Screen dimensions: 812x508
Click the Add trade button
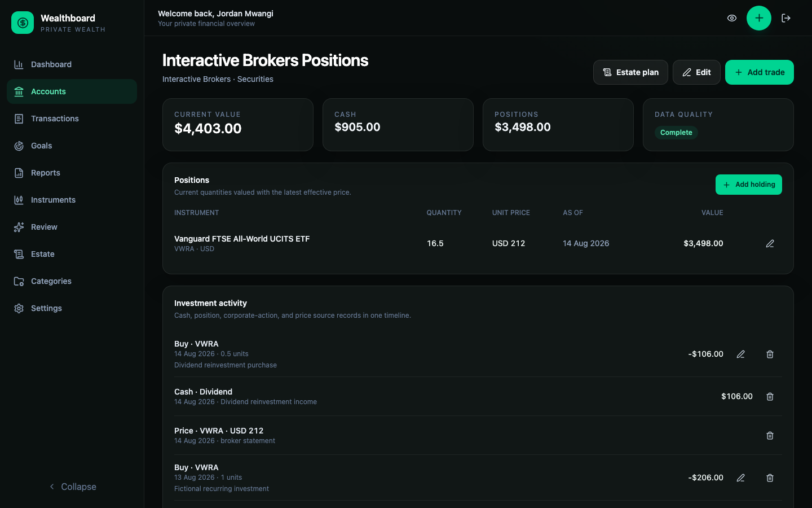[760, 72]
